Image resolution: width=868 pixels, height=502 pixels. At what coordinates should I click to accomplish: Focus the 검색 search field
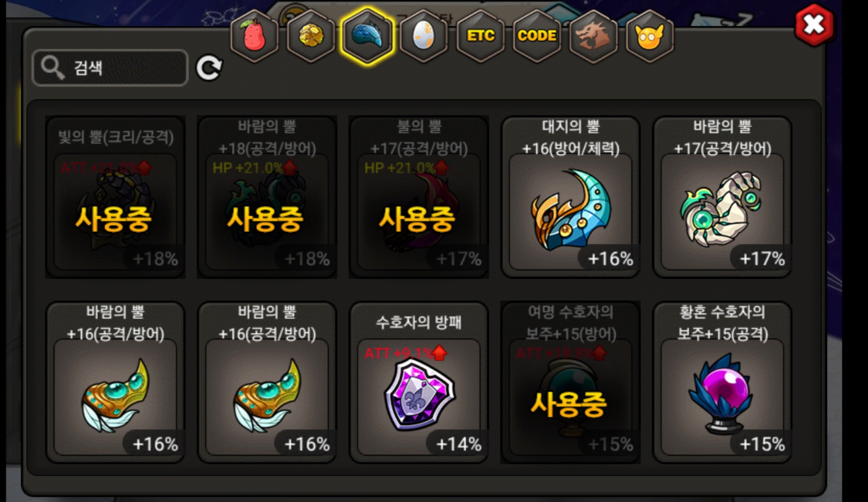(x=110, y=68)
